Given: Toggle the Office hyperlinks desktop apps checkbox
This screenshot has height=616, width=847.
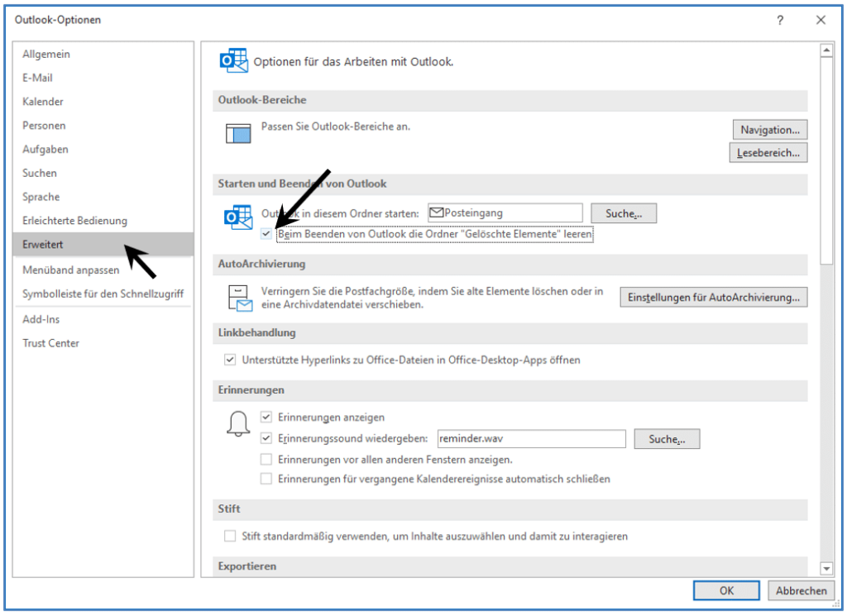Looking at the screenshot, I should point(230,360).
